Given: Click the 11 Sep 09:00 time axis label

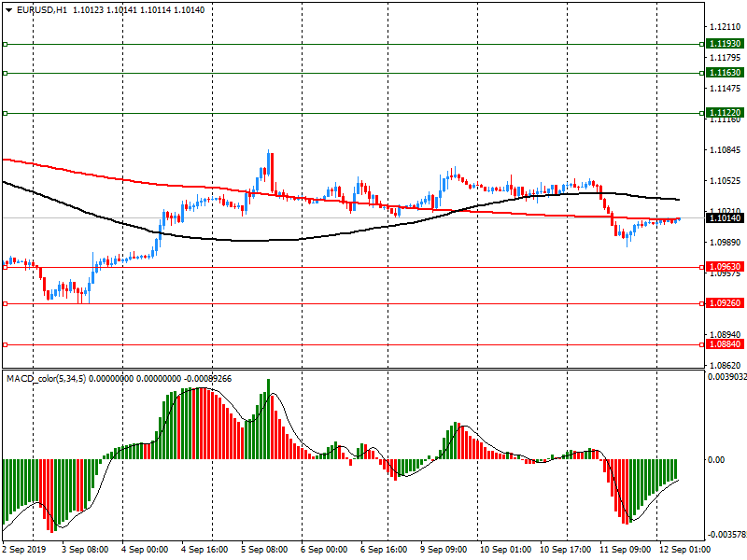Looking at the screenshot, I should 625,550.
